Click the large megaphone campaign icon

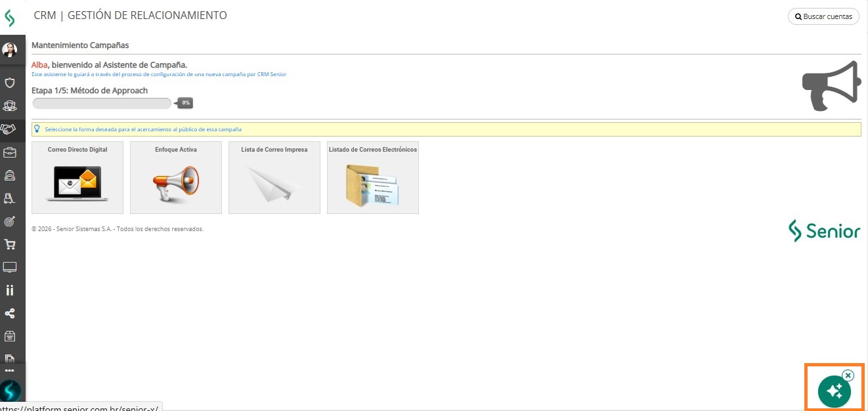pyautogui.click(x=831, y=86)
